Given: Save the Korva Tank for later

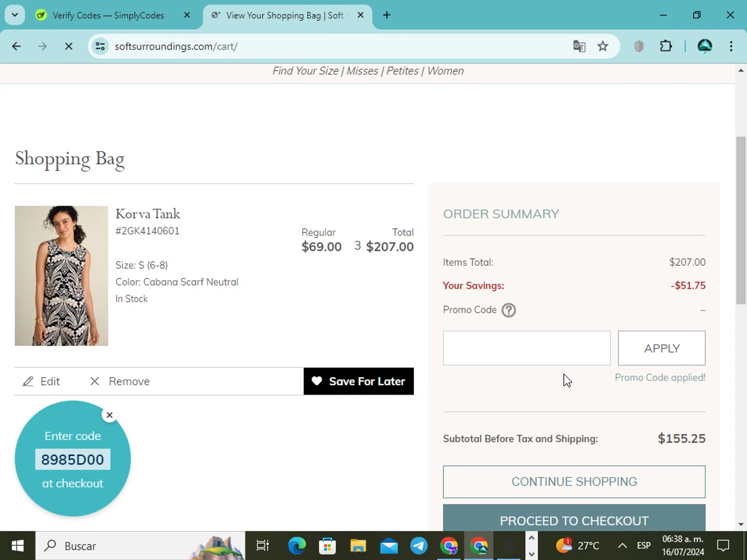Looking at the screenshot, I should (359, 381).
